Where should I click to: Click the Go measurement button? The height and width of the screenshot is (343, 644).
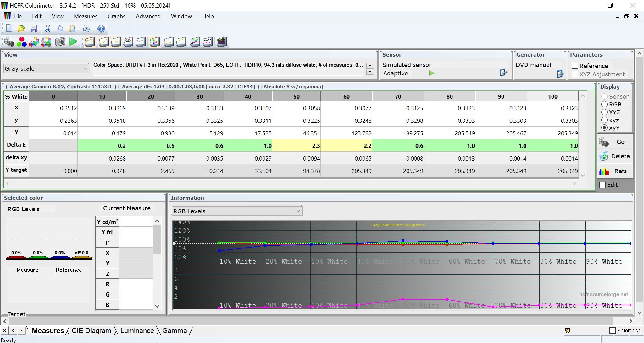pos(615,142)
